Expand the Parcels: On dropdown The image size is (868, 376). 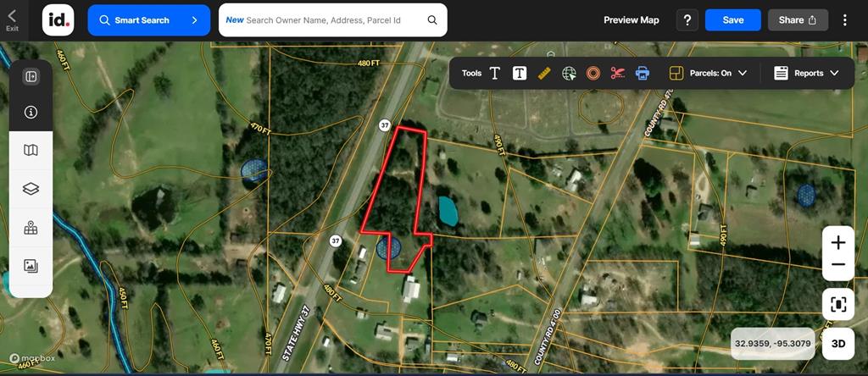pos(708,73)
